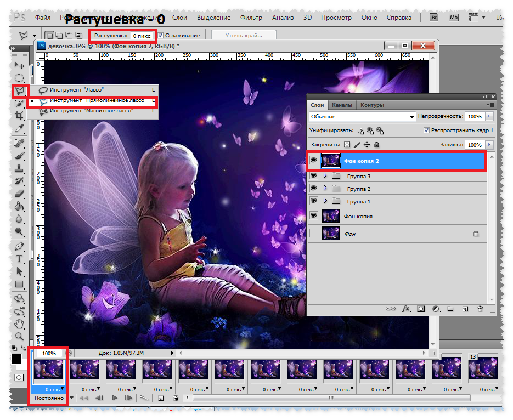Add a layer mask

coord(421,309)
